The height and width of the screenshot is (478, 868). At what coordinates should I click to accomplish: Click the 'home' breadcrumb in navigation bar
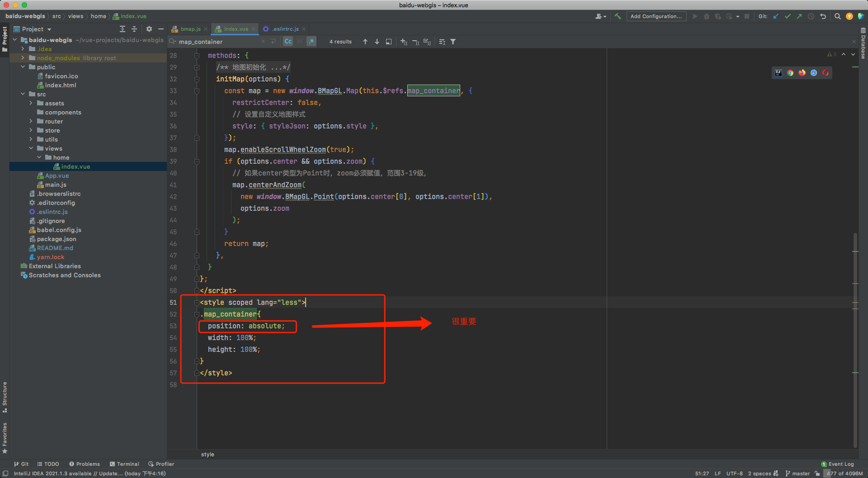pos(98,16)
